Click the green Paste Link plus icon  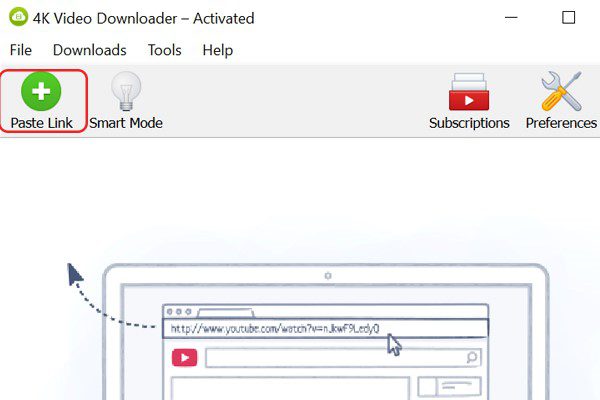[41, 91]
